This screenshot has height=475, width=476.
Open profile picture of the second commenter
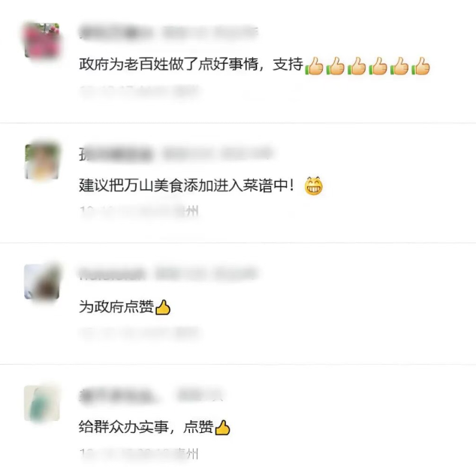pos(42,161)
